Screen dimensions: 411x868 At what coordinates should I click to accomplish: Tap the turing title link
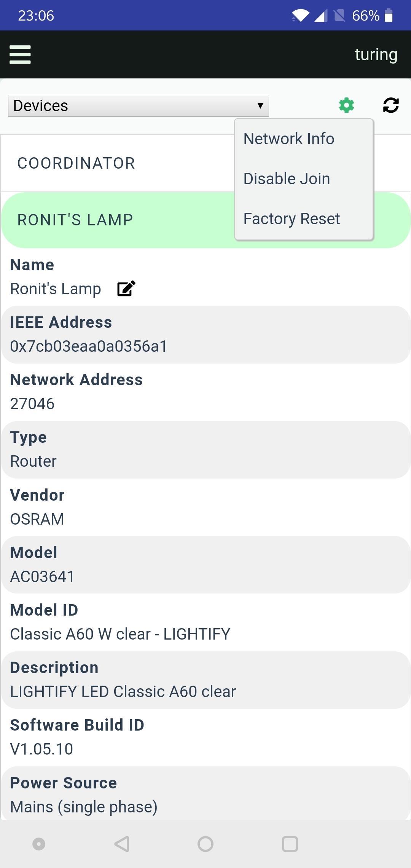pyautogui.click(x=376, y=54)
